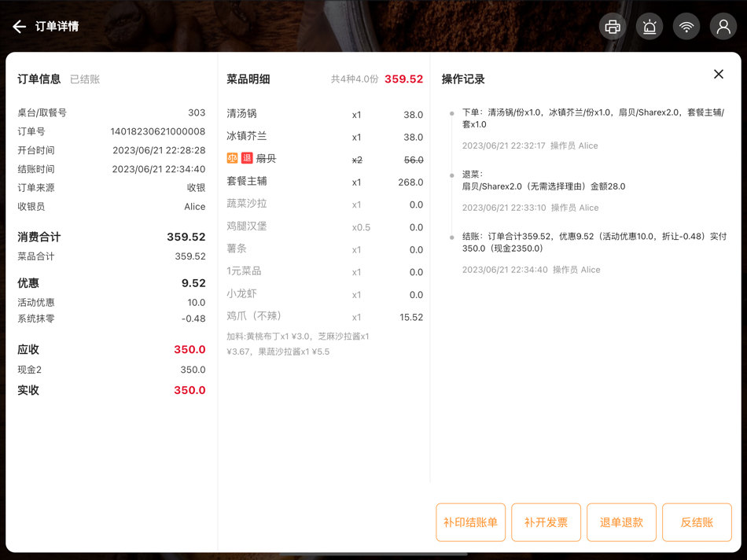The width and height of the screenshot is (747, 560).
Task: Click the orange scale badge beside 扇贝
Action: point(230,159)
